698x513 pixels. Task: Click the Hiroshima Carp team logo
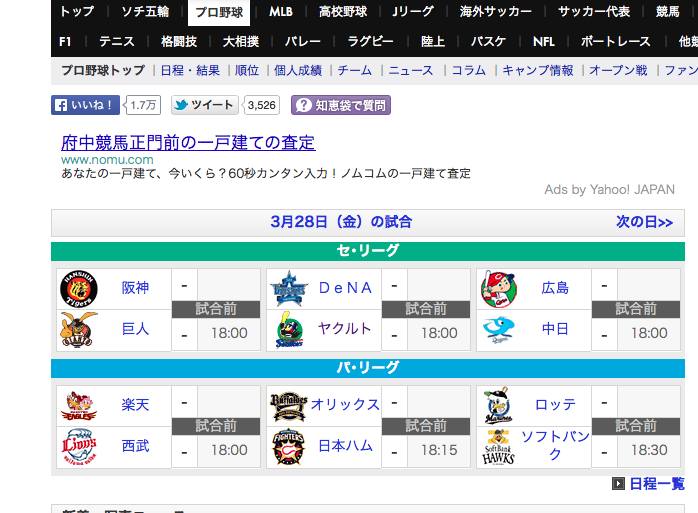[499, 289]
